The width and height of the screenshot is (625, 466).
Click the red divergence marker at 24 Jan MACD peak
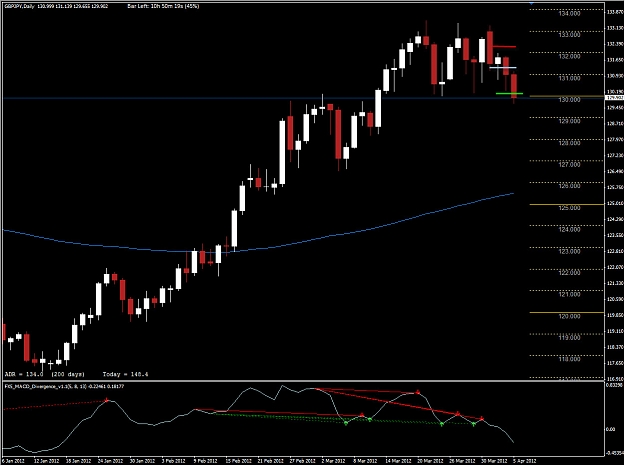(x=107, y=400)
